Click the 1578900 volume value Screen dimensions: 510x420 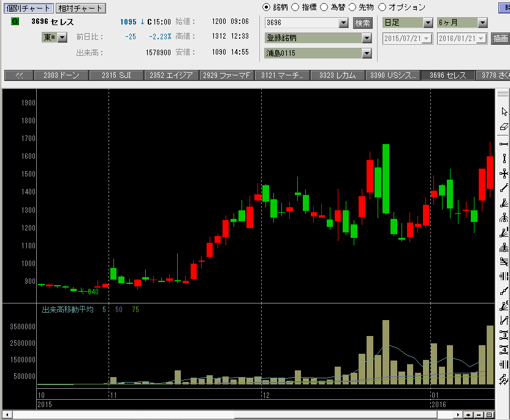[x=158, y=52]
